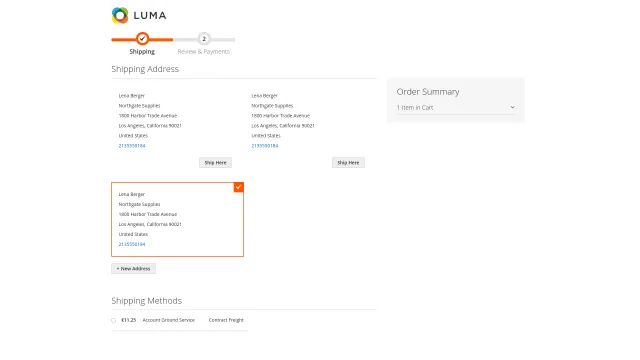Click the phone number link in the selected address card
The image size is (640, 360).
point(132,244)
